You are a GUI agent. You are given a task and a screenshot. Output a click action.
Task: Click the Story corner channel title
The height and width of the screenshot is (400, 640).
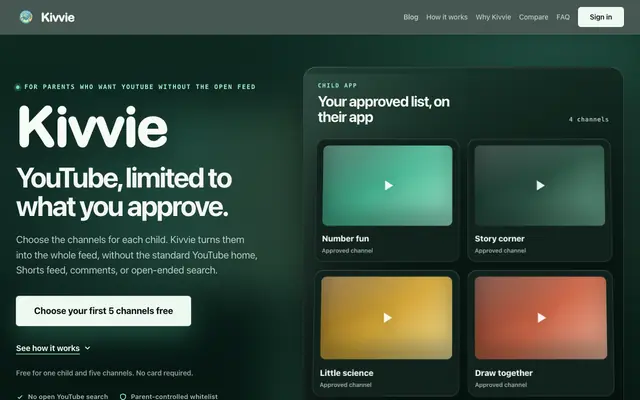tap(500, 239)
